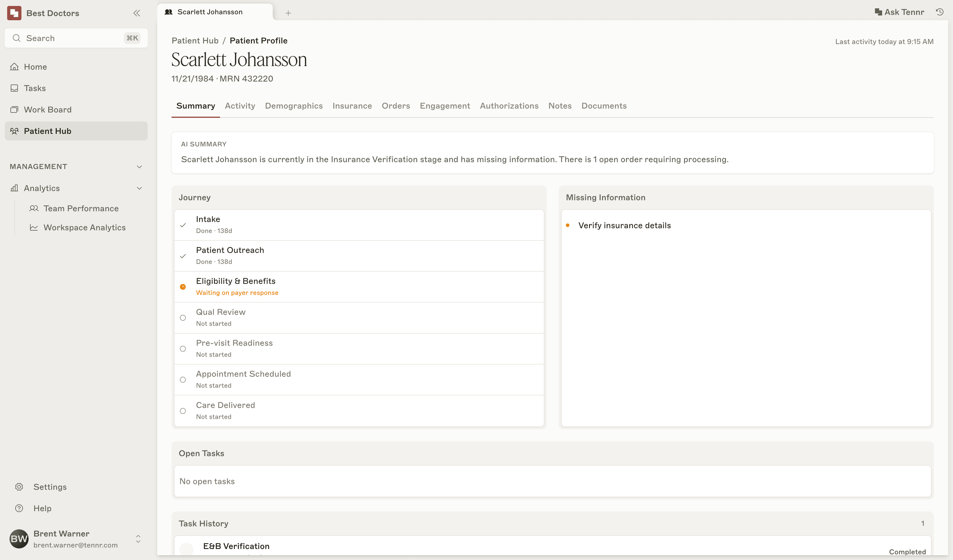Collapse the MANAGEMENT section chevron
953x560 pixels.
[140, 167]
